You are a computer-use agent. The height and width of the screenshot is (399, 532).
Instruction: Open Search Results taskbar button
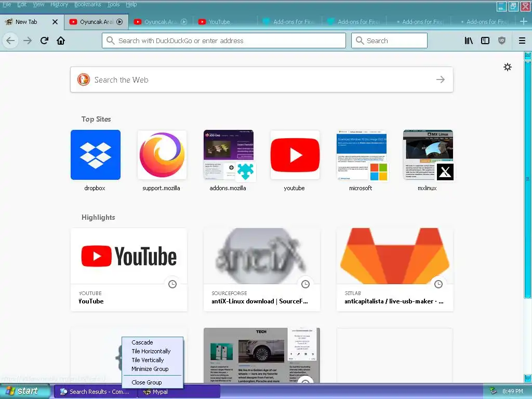click(96, 392)
